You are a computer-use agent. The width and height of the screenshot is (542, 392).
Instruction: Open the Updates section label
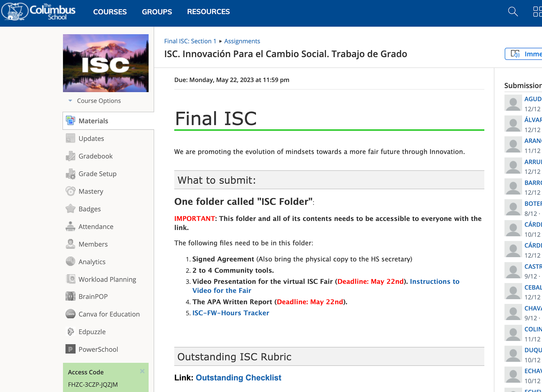click(x=91, y=138)
